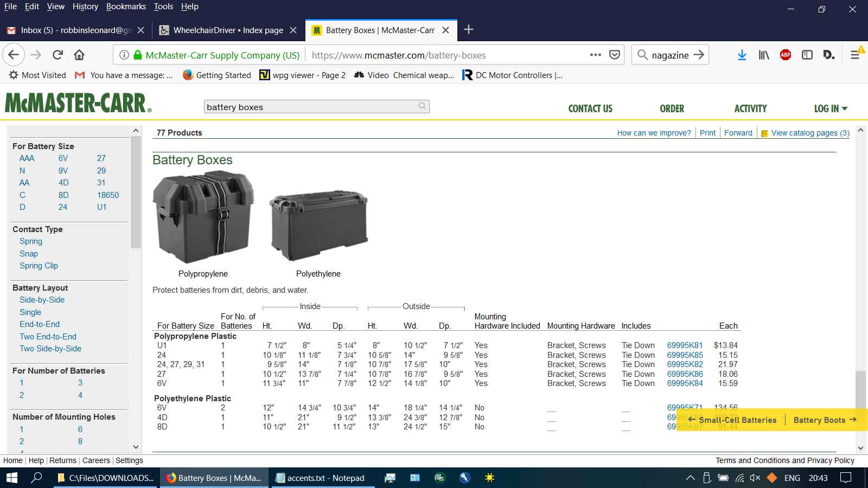Screen dimensions: 868x488
Task: Click the Polypropylene battery box image
Action: tap(203, 217)
